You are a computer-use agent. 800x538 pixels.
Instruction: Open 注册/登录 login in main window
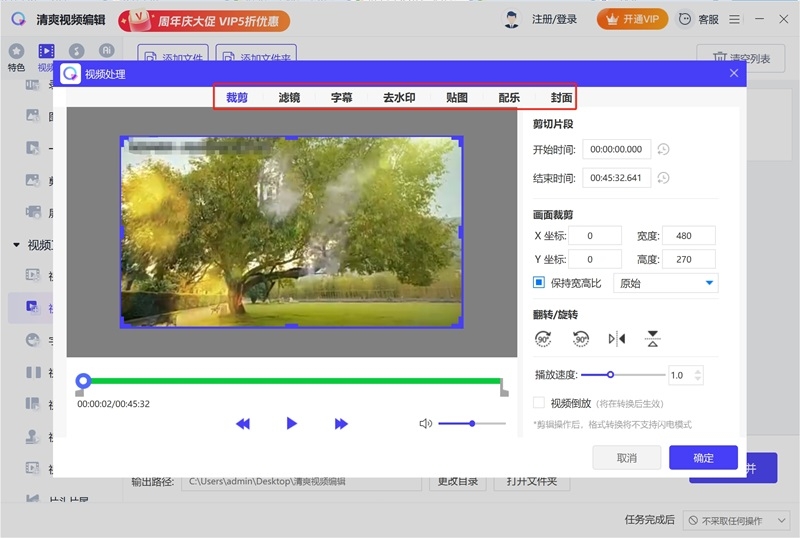coord(554,19)
